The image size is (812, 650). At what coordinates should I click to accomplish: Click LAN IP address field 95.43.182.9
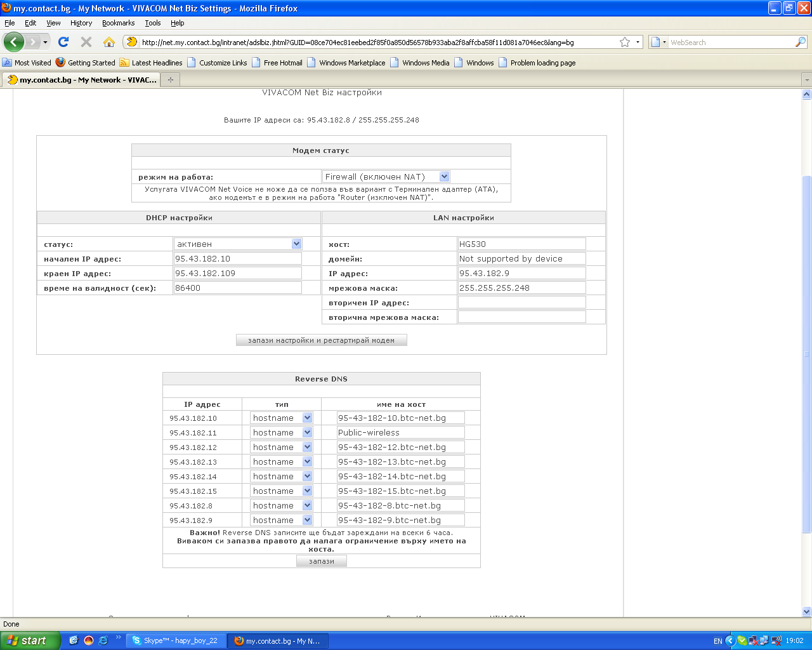522,273
